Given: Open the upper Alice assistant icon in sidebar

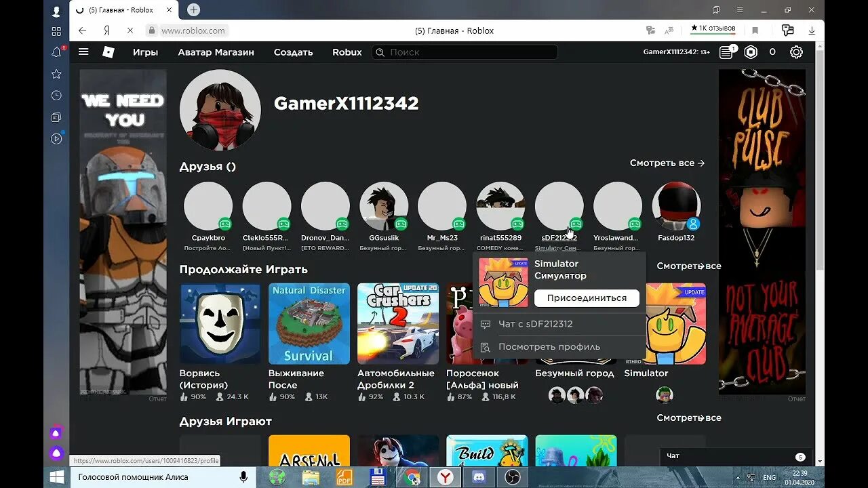Looking at the screenshot, I should [56, 432].
